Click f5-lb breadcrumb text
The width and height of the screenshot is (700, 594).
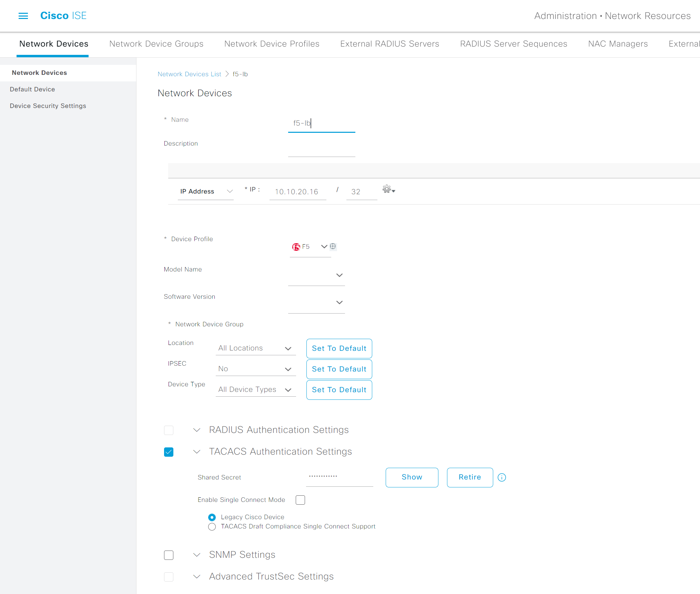pos(240,74)
